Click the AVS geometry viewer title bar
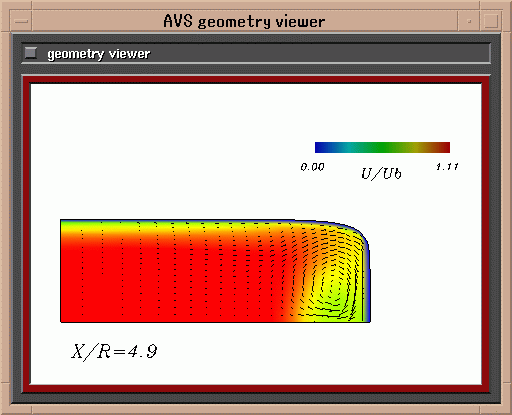This screenshot has height=415, width=512. coord(245,21)
